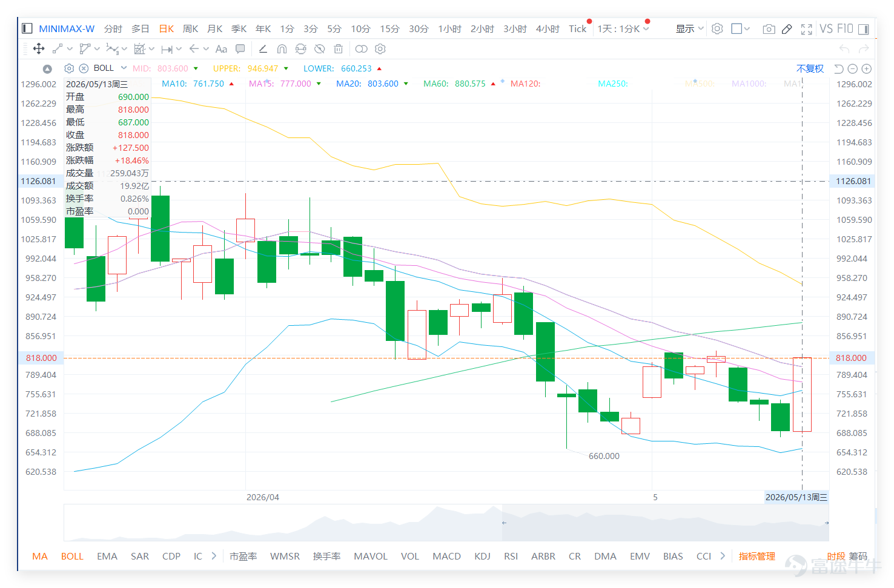The image size is (894, 588).
Task: Zoom in chart with plus circle
Action: pyautogui.click(x=867, y=68)
